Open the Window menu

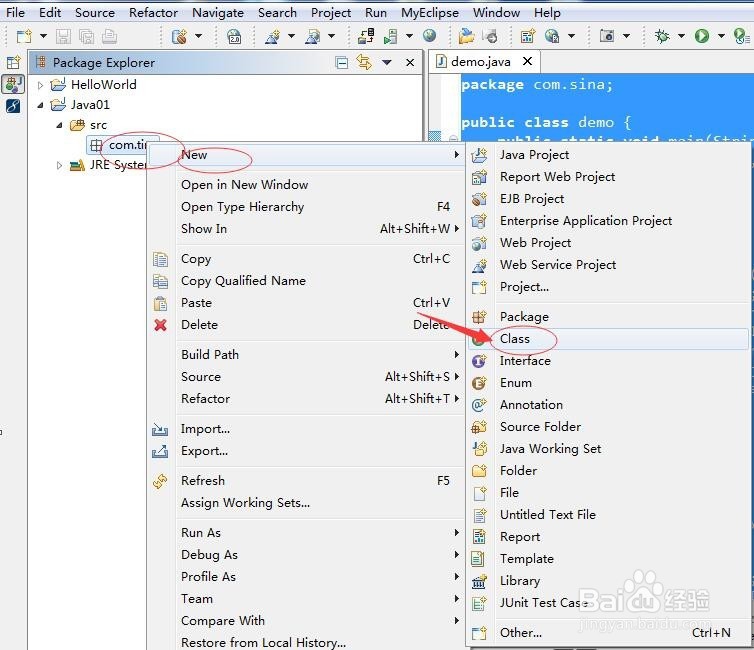coord(496,12)
